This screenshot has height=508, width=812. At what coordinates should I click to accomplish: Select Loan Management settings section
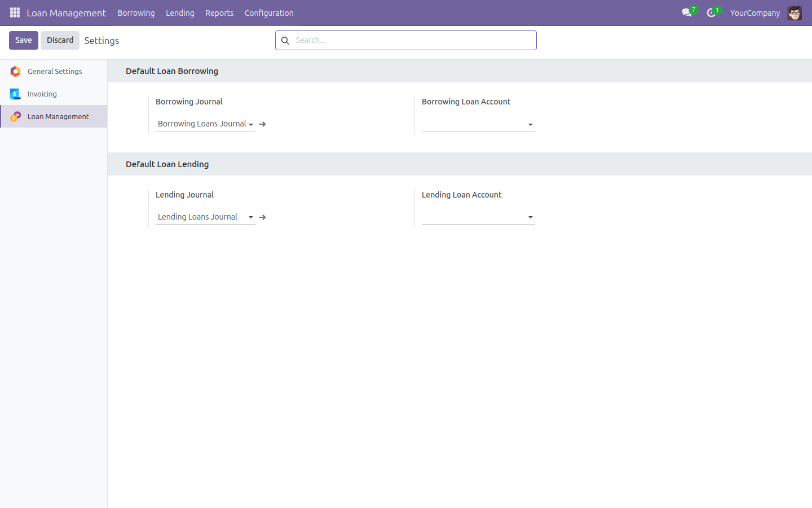54,116
